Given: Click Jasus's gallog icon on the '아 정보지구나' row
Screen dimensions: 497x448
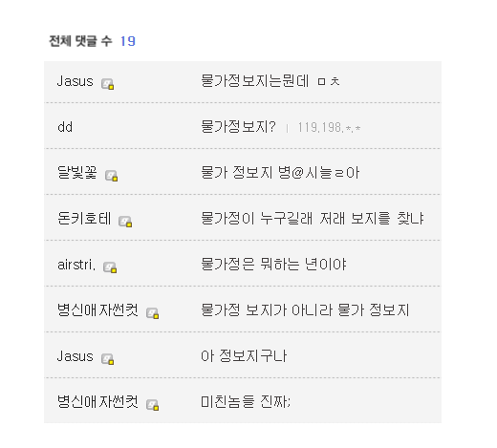Looking at the screenshot, I should pyautogui.click(x=108, y=359).
